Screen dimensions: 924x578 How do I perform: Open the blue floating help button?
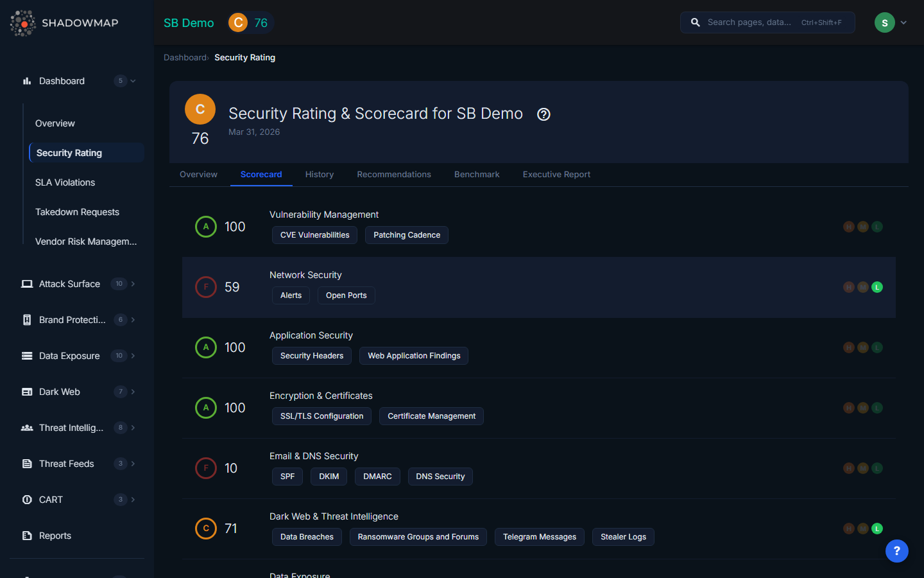point(896,550)
